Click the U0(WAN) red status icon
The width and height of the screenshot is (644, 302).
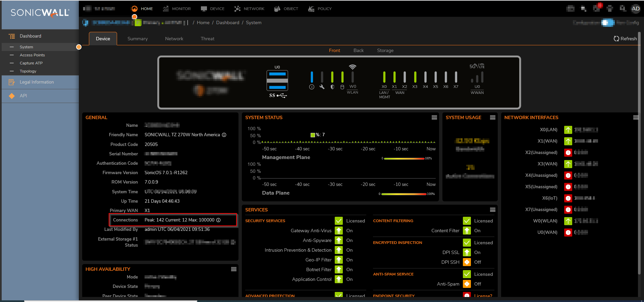568,233
